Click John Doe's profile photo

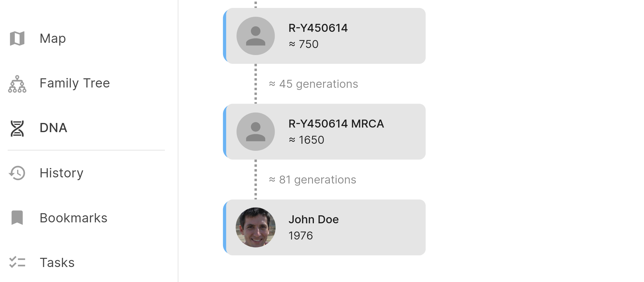pos(255,227)
